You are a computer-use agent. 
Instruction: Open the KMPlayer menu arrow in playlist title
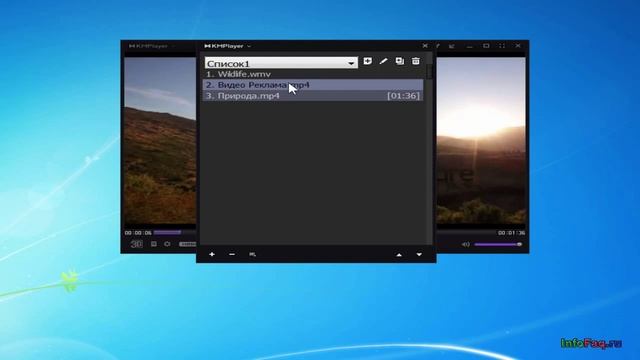(x=249, y=47)
